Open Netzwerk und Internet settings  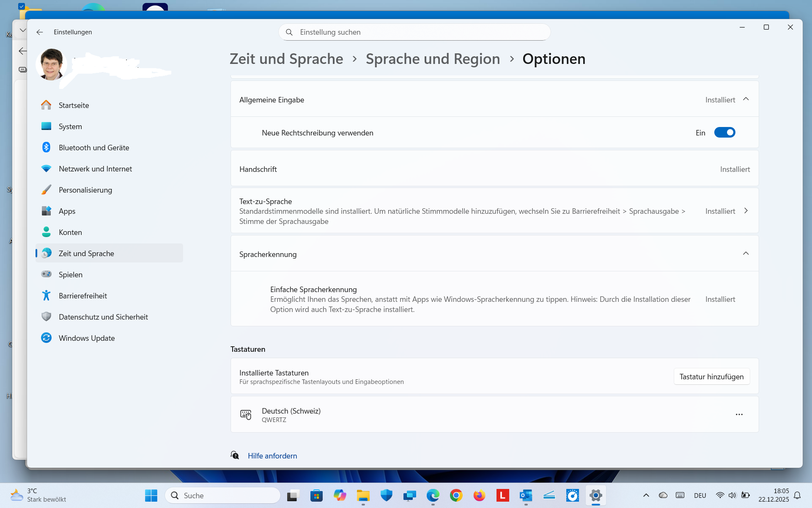click(x=109, y=168)
